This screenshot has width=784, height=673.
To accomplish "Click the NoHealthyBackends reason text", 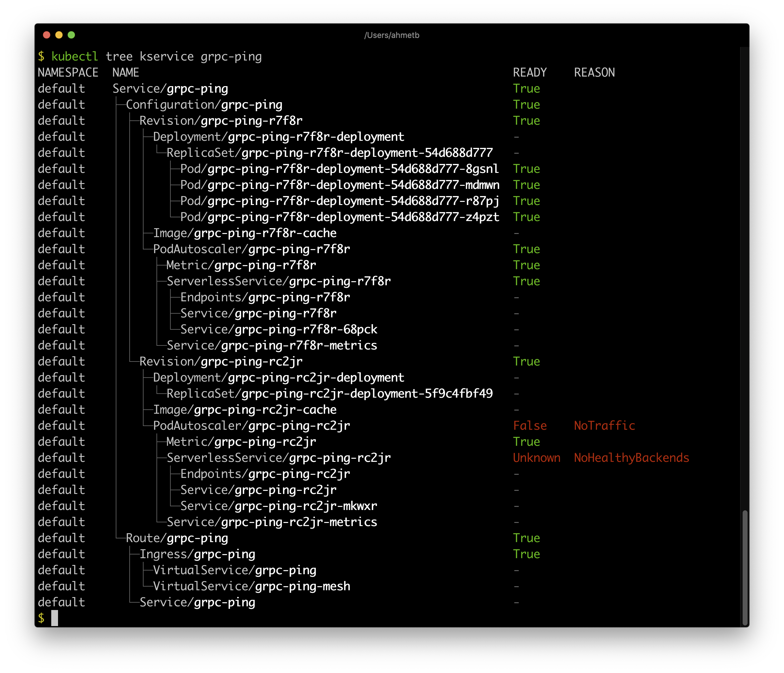I will pyautogui.click(x=631, y=458).
